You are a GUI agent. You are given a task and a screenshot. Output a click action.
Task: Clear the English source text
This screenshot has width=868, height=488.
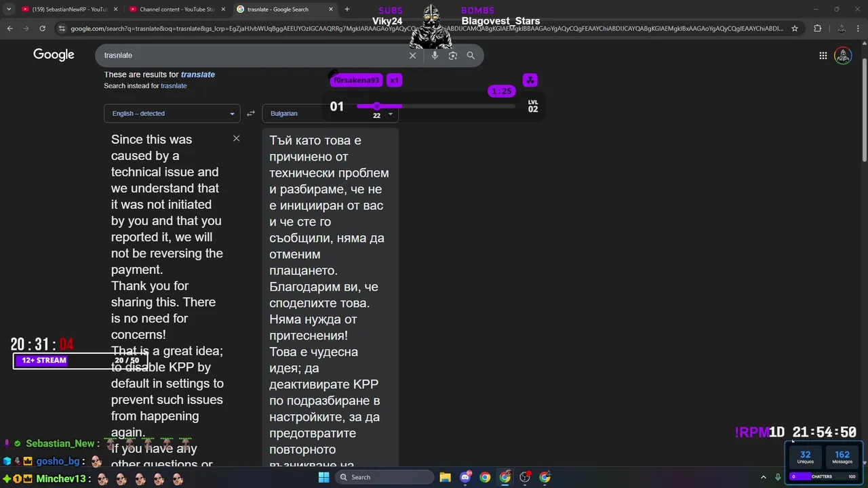236,138
